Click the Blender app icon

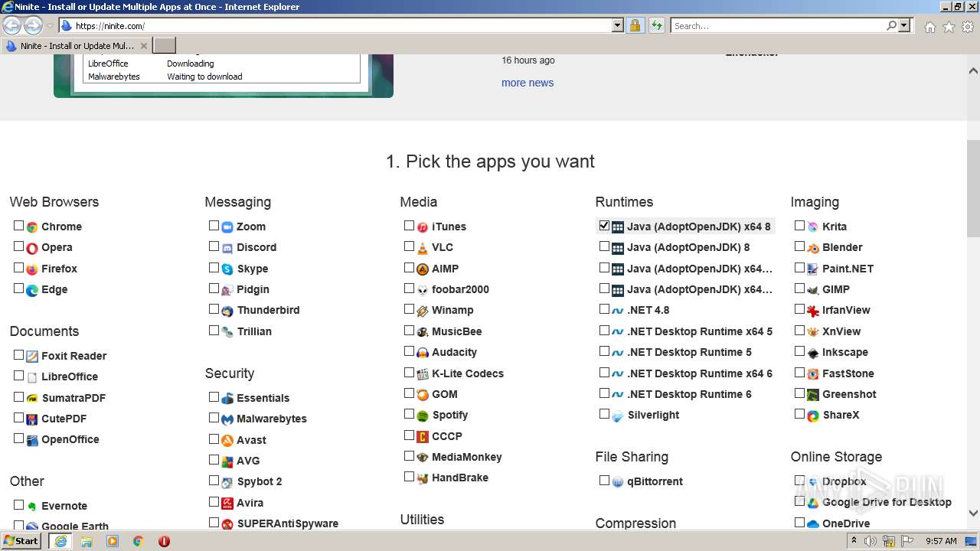813,248
